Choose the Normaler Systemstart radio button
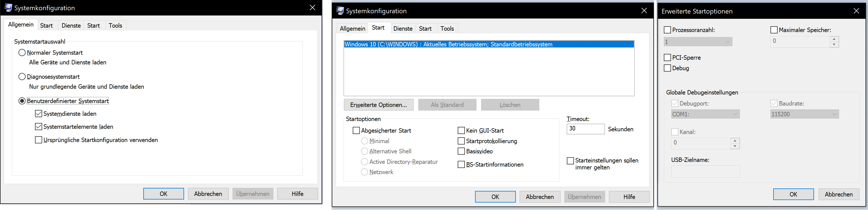Image resolution: width=868 pixels, height=210 pixels. 22,53
